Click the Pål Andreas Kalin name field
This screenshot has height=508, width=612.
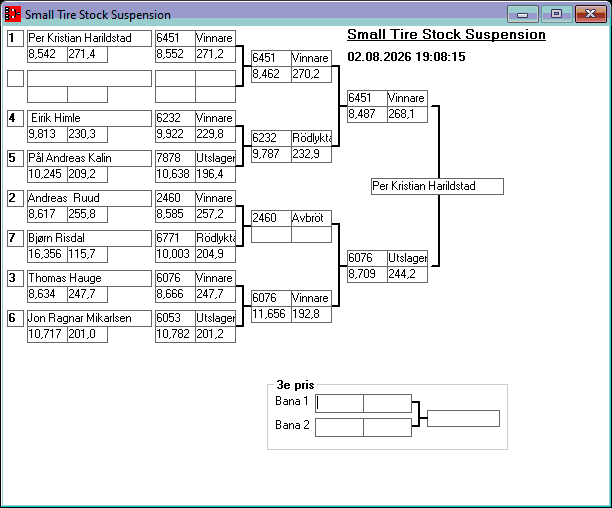[x=89, y=158]
